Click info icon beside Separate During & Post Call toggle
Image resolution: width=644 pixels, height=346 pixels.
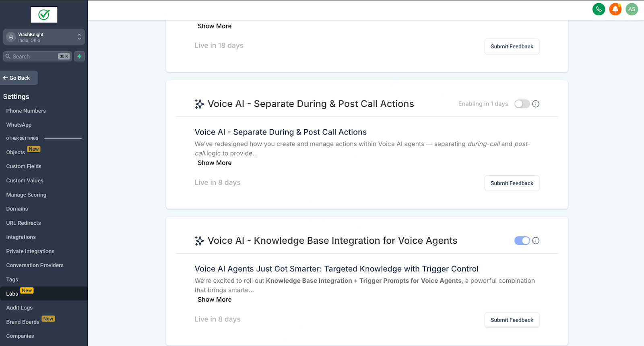pos(536,104)
